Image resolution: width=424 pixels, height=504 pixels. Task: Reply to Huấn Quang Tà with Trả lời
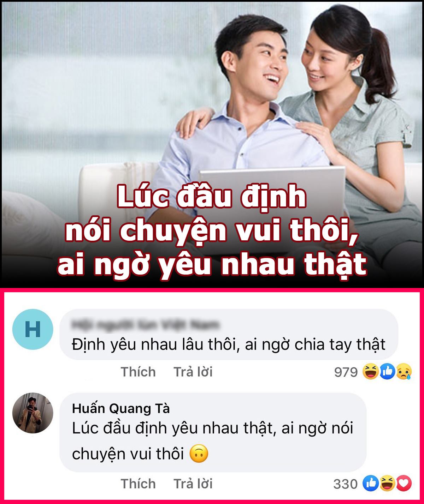coord(193,484)
